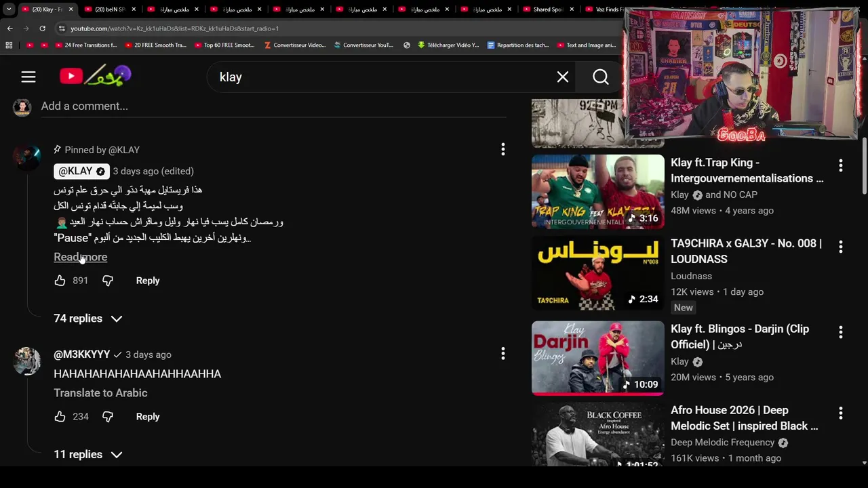Viewport: 868px width, 488px height.
Task: Run search with magnifier button
Action: [600, 77]
